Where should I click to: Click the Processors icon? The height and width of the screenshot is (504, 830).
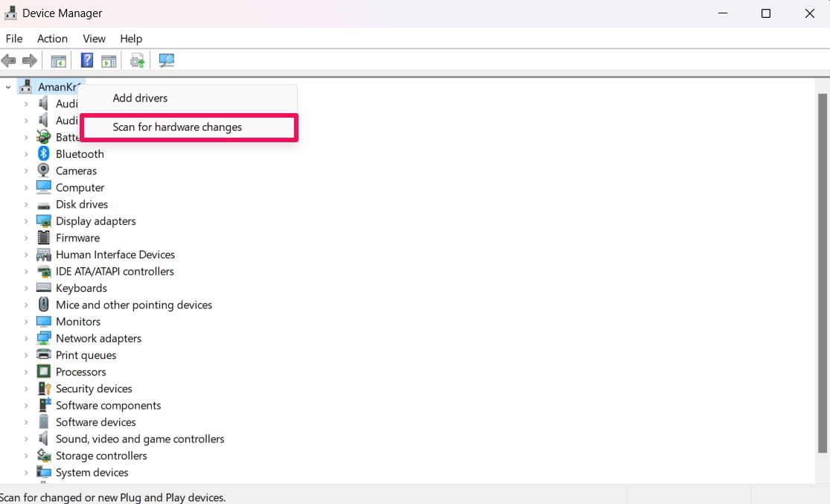click(x=43, y=371)
